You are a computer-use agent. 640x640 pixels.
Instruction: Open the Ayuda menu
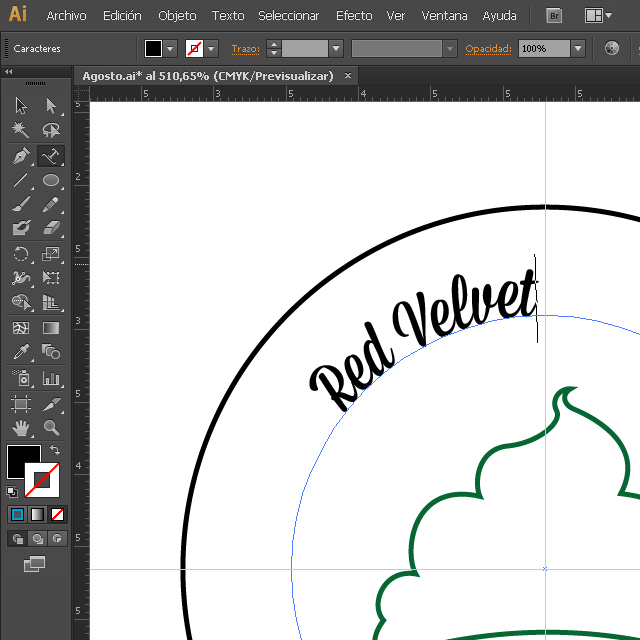point(499,16)
